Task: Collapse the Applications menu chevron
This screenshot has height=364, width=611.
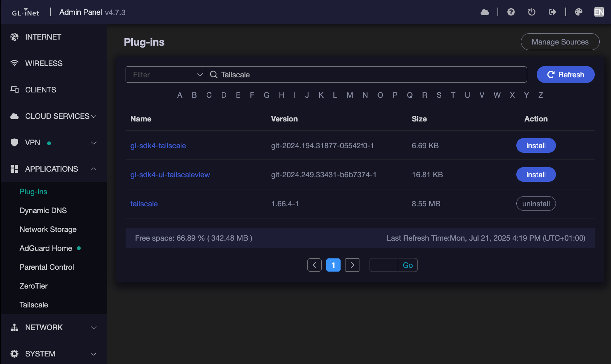Action: tap(94, 169)
